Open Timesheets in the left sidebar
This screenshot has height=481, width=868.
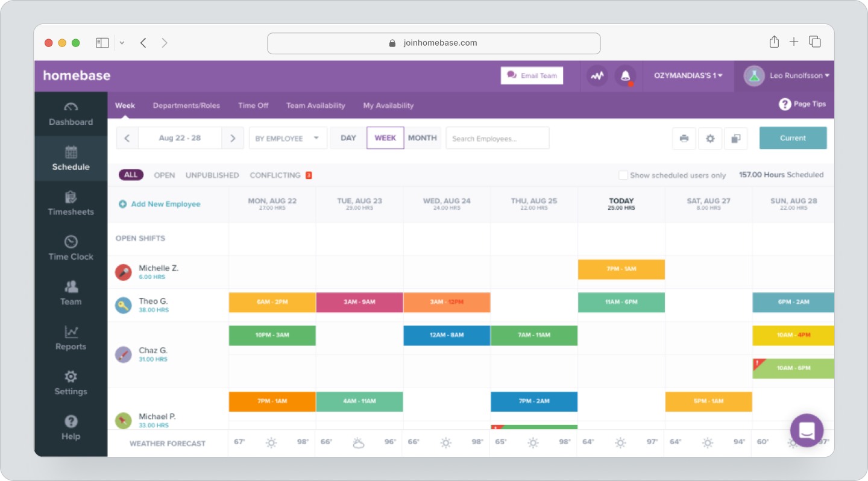(71, 204)
